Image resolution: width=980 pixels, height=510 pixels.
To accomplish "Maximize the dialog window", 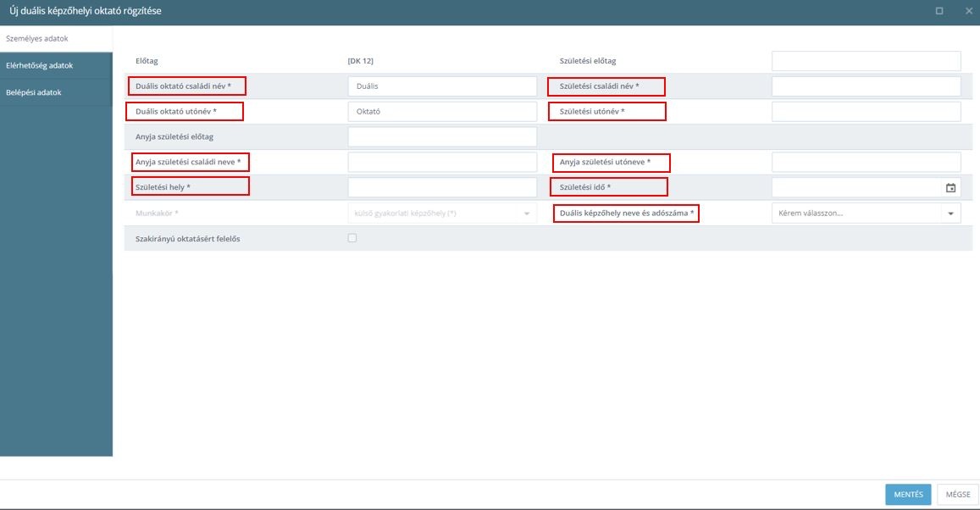I will (938, 11).
